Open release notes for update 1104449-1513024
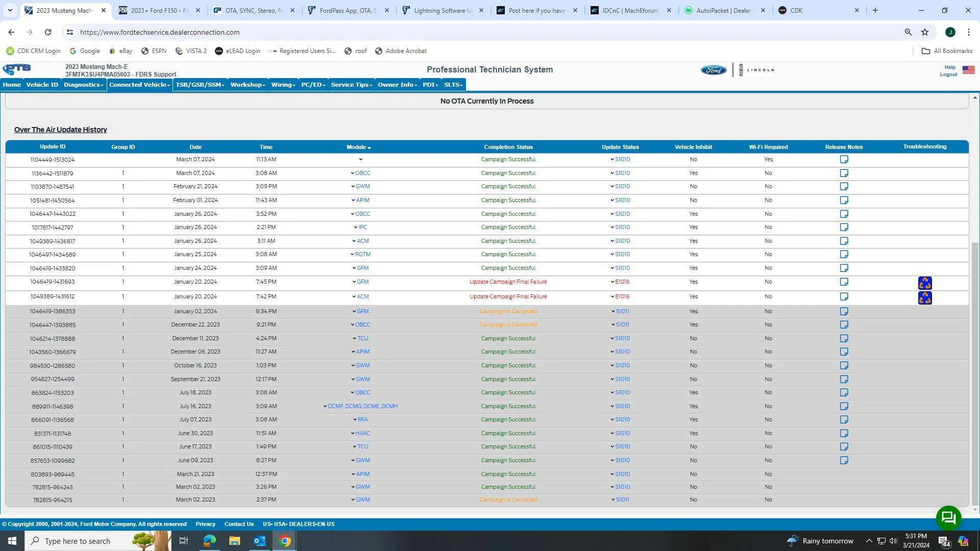 [844, 160]
